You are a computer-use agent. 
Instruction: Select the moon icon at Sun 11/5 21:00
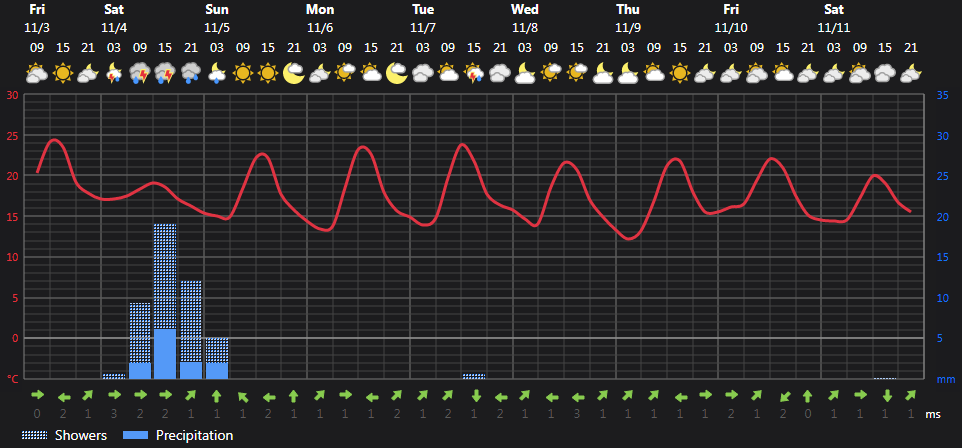294,74
